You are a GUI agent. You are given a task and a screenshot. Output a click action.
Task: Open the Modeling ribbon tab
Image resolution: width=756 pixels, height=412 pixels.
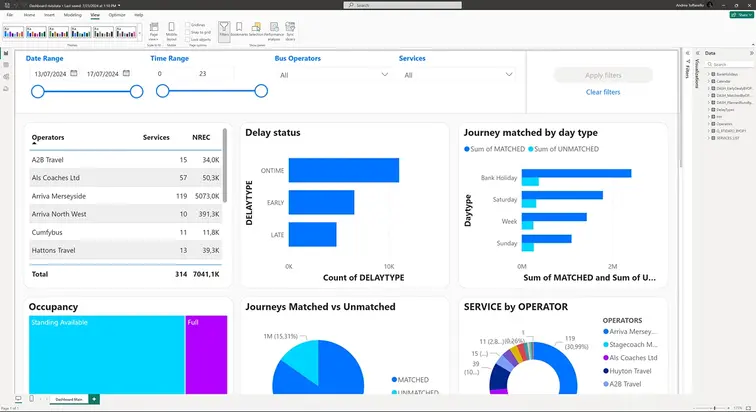point(73,15)
